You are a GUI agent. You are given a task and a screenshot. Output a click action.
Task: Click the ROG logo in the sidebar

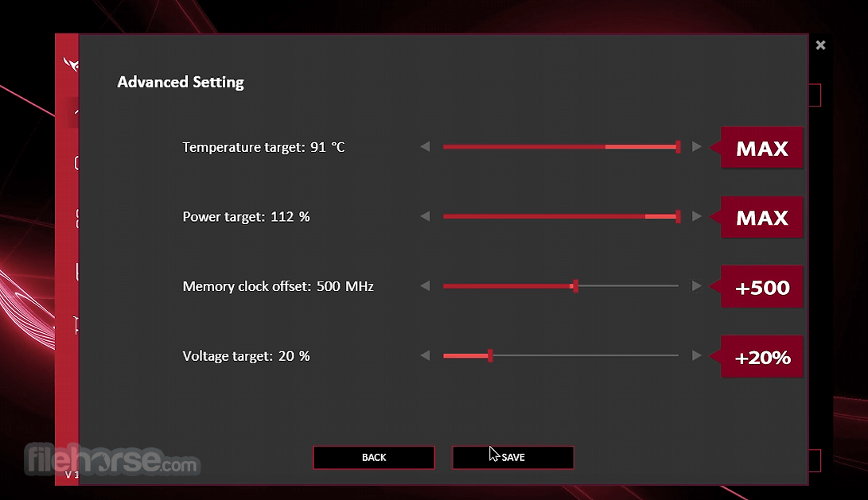71,64
